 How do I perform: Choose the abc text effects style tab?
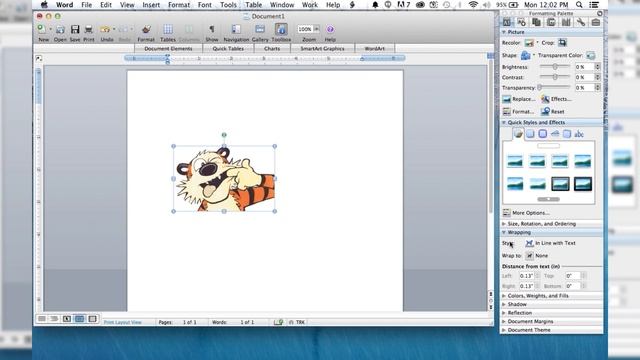[579, 134]
